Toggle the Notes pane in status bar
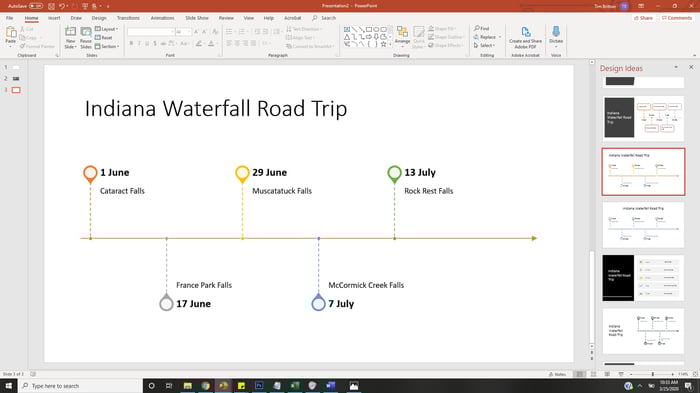 tap(558, 374)
